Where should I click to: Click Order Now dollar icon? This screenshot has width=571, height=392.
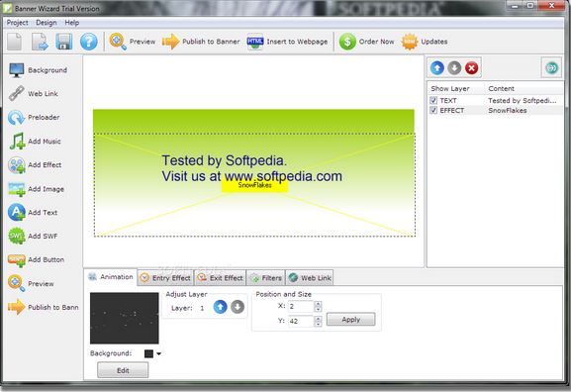coord(347,42)
